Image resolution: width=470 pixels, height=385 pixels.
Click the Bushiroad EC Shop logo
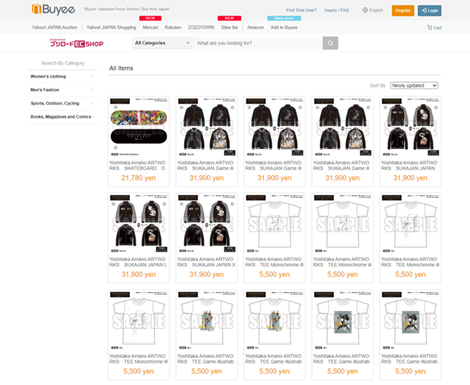click(77, 43)
